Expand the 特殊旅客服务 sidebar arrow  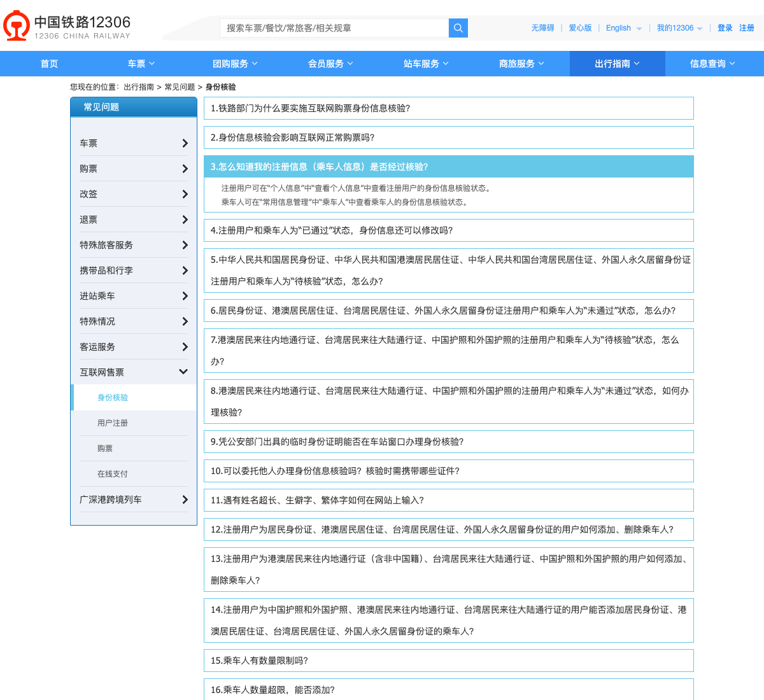click(x=185, y=245)
